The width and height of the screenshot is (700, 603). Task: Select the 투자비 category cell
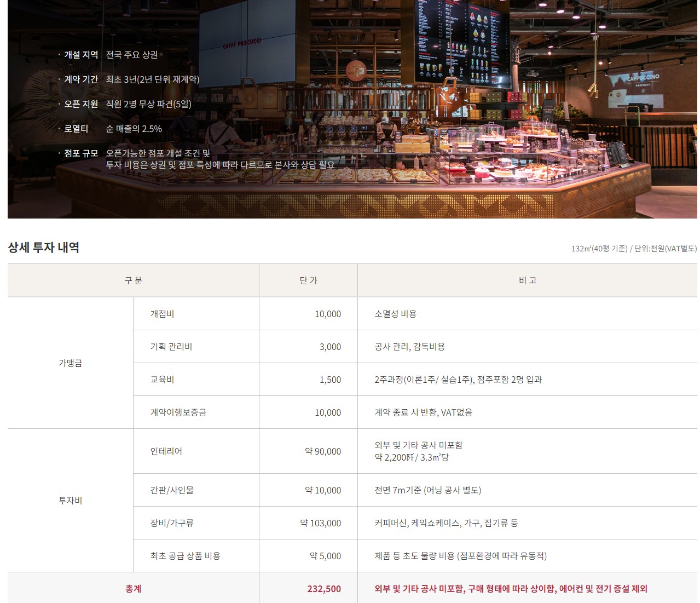pos(70,501)
